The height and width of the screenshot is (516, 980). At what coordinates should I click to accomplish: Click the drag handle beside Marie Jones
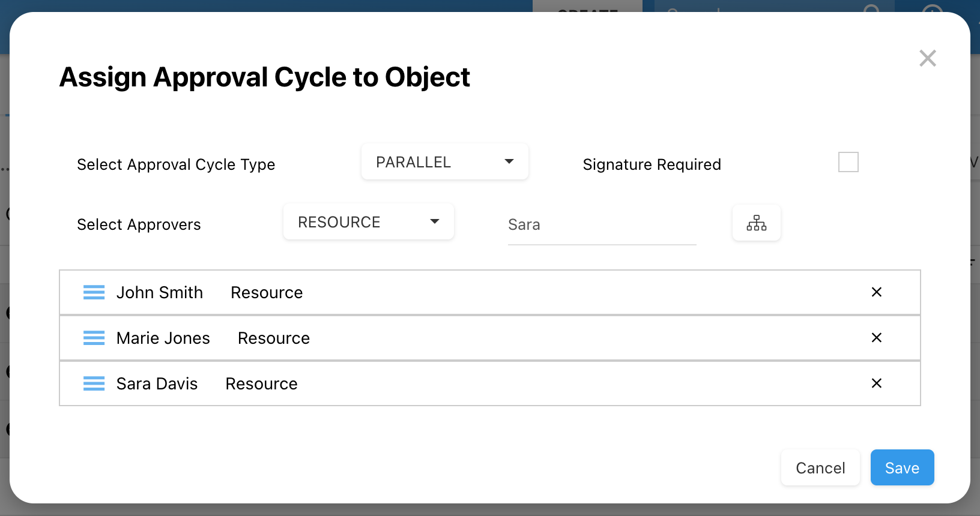(x=94, y=338)
